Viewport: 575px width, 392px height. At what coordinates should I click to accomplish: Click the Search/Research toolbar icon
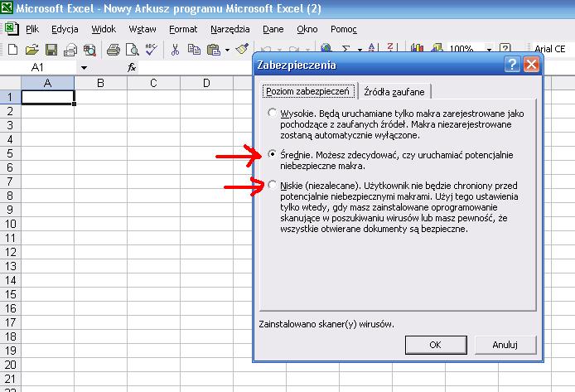pyautogui.click(x=89, y=49)
